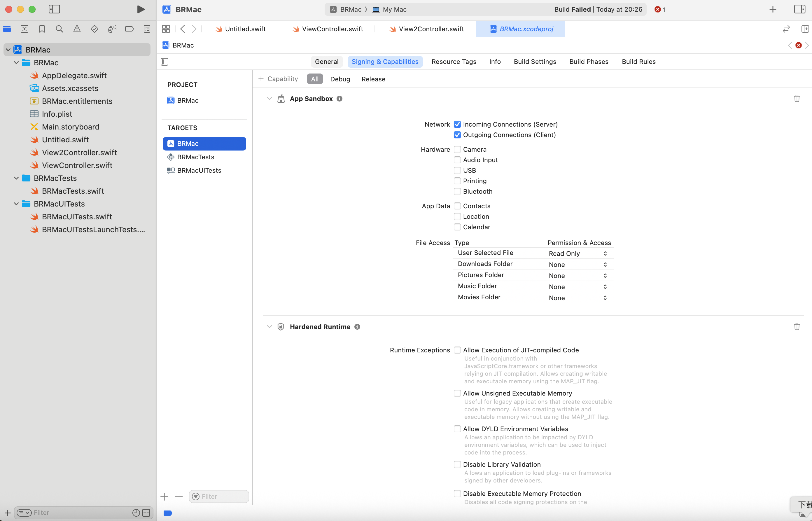Open the Bookmark navigator icon
The image size is (812, 521).
pyautogui.click(x=42, y=29)
